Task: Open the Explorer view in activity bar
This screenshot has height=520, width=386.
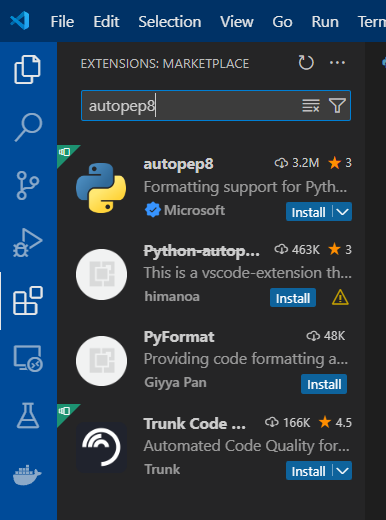Action: click(27, 69)
